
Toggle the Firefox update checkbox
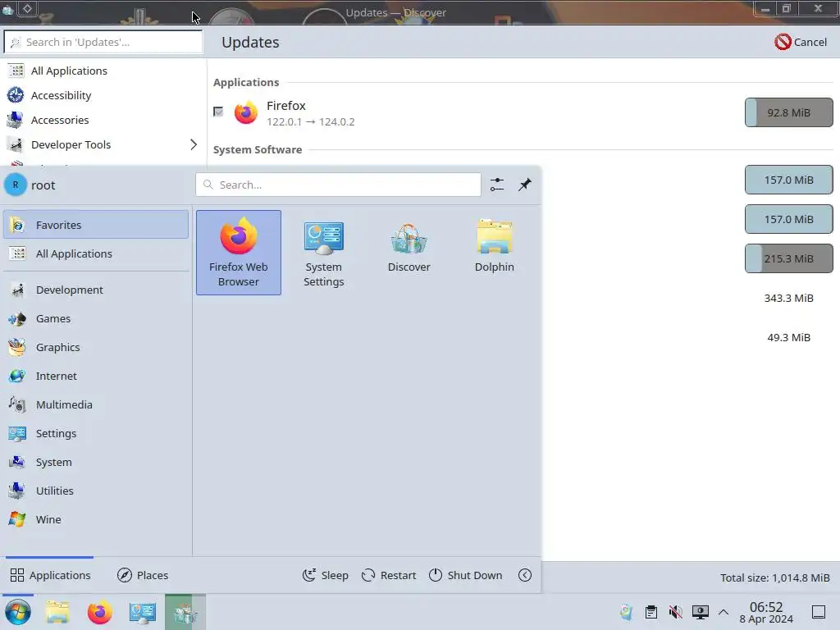coord(218,112)
